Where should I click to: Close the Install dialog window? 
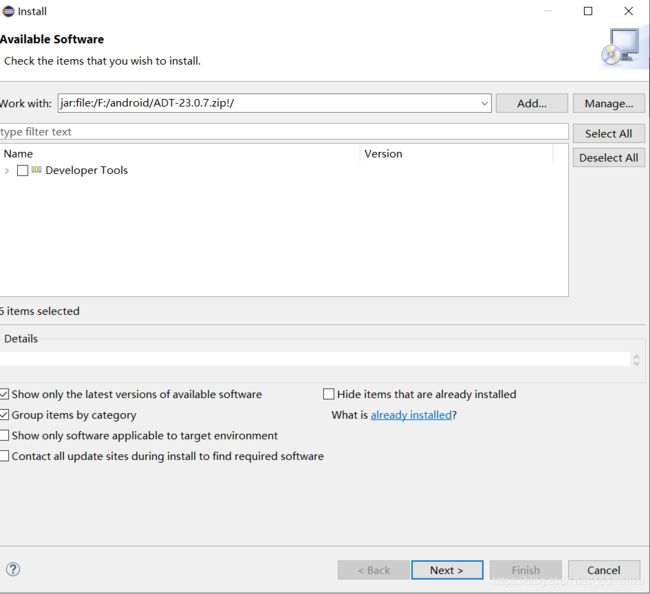(x=628, y=11)
